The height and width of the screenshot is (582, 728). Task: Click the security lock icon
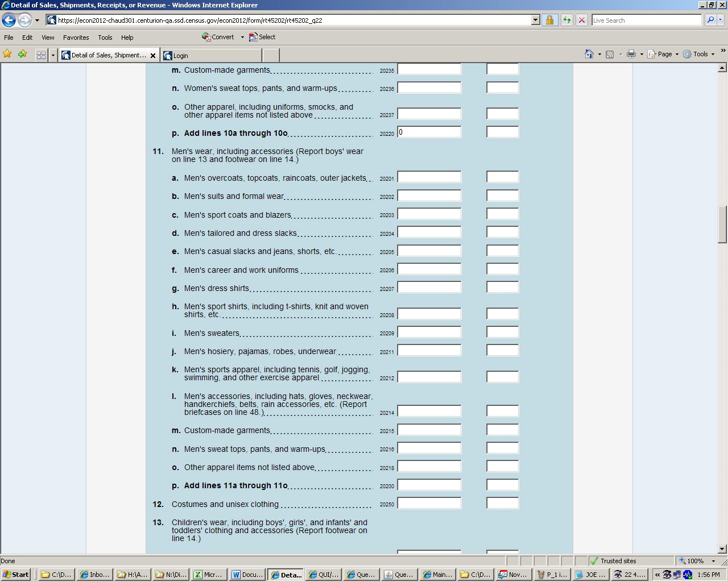(549, 20)
